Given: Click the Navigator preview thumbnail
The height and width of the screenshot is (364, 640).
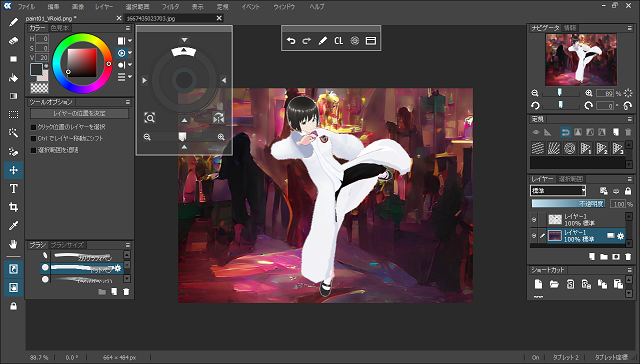Looking at the screenshot, I should click(581, 60).
